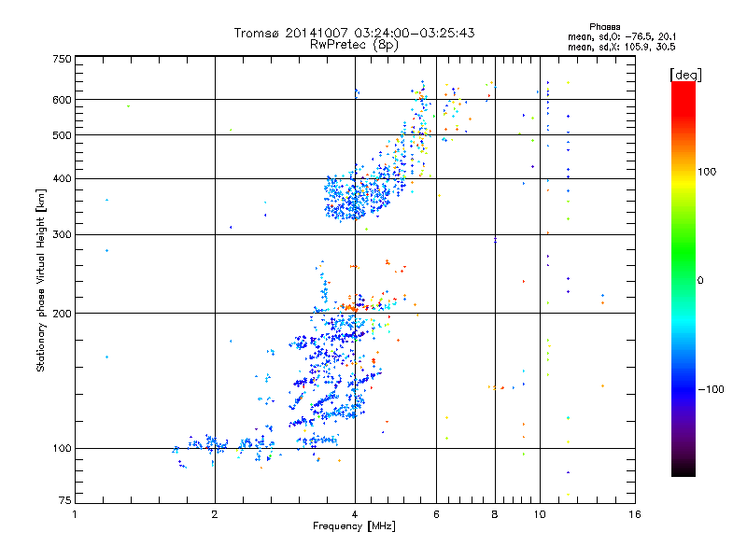Click the 'mean, sd,O: -76.5, 20.1' statistic
This screenshot has height=560, width=747.
coord(622,36)
